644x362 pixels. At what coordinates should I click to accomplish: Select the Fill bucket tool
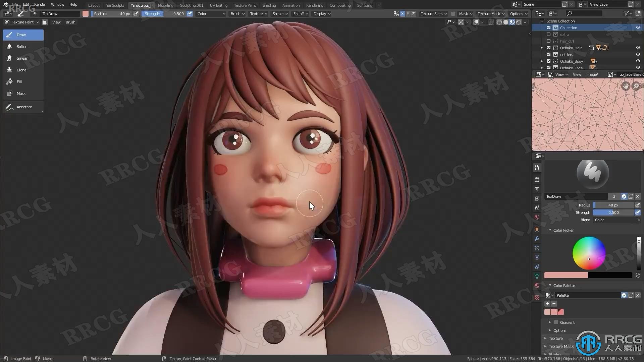(23, 82)
